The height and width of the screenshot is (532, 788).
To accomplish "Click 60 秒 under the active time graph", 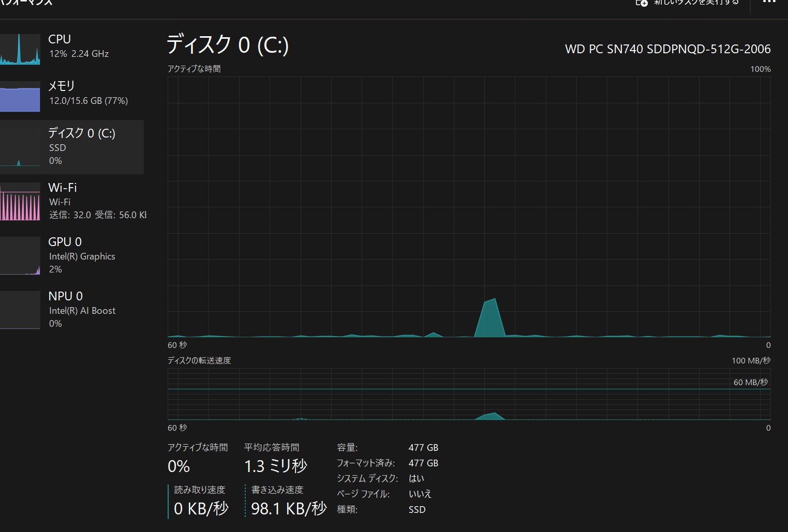I will click(x=177, y=345).
